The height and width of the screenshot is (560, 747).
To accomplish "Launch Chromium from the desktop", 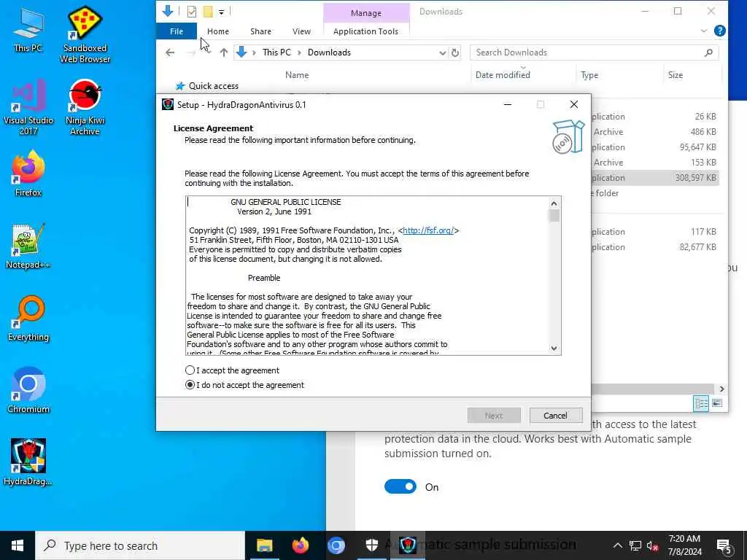I will coord(28,391).
